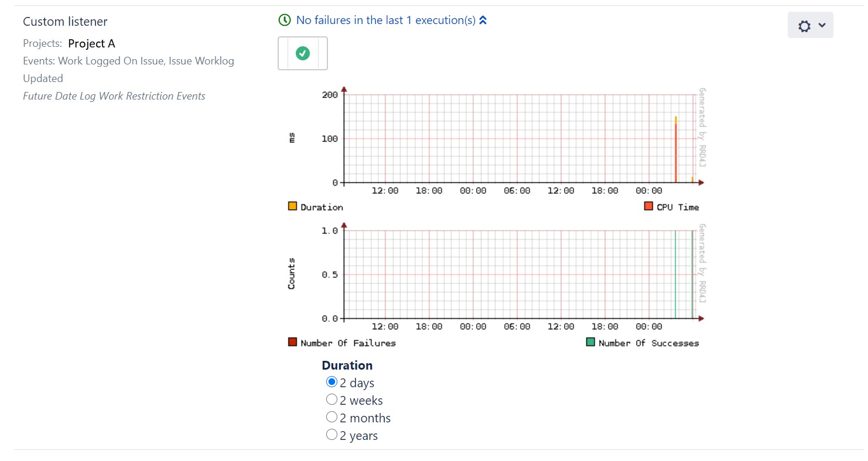This screenshot has width=868, height=461.
Task: Select the 2 months duration option
Action: (332, 417)
